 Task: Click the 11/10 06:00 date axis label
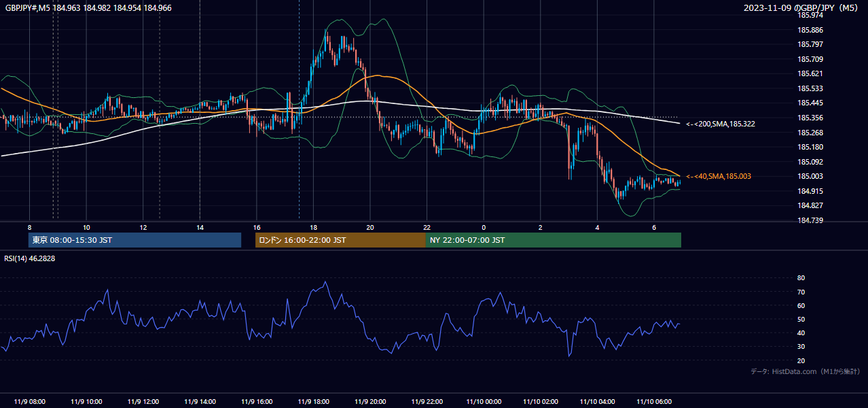pos(653,402)
